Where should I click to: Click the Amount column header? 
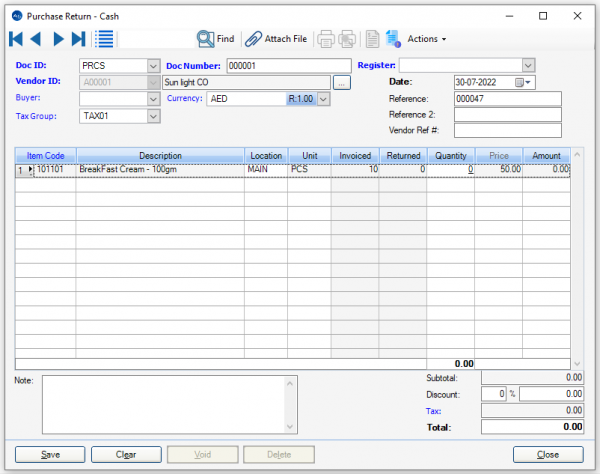pyautogui.click(x=546, y=156)
